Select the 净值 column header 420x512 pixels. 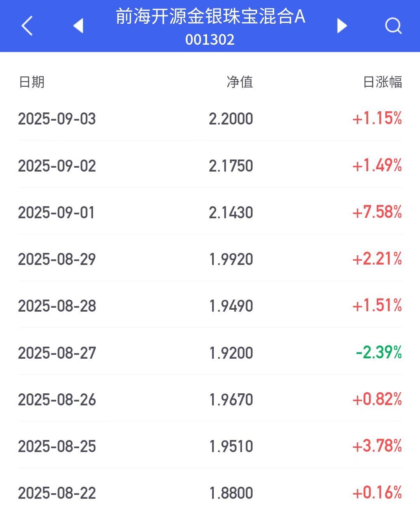click(240, 82)
